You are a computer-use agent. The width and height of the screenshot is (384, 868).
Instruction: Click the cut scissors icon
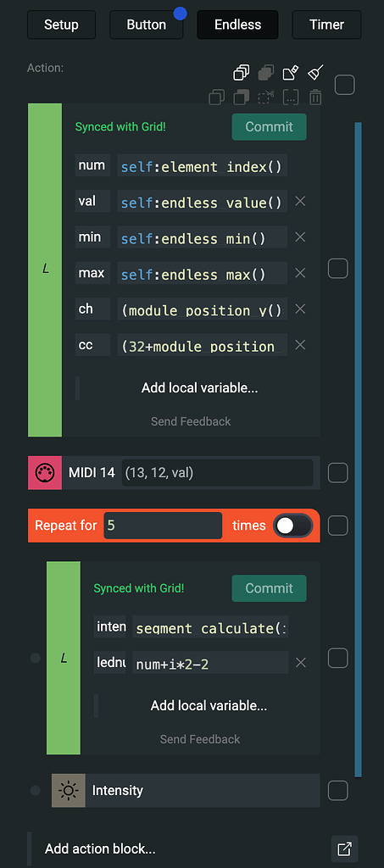coord(265,97)
